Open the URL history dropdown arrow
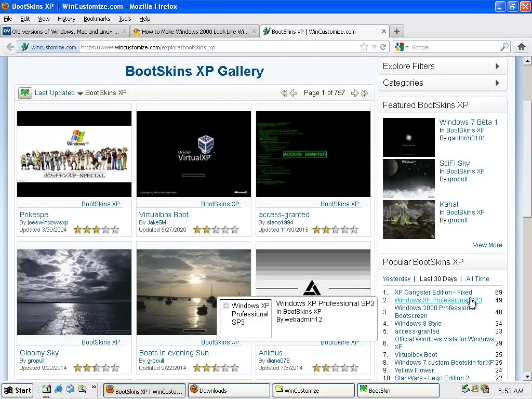 (374, 47)
